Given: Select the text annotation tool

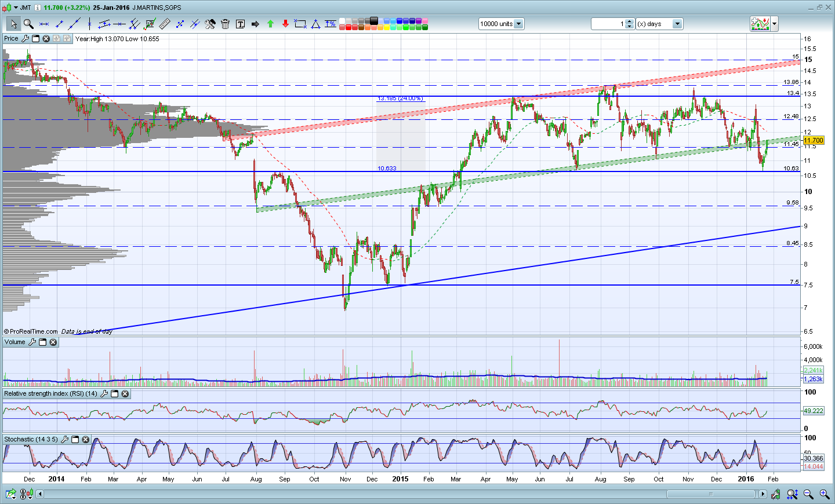Looking at the screenshot, I should pos(240,24).
